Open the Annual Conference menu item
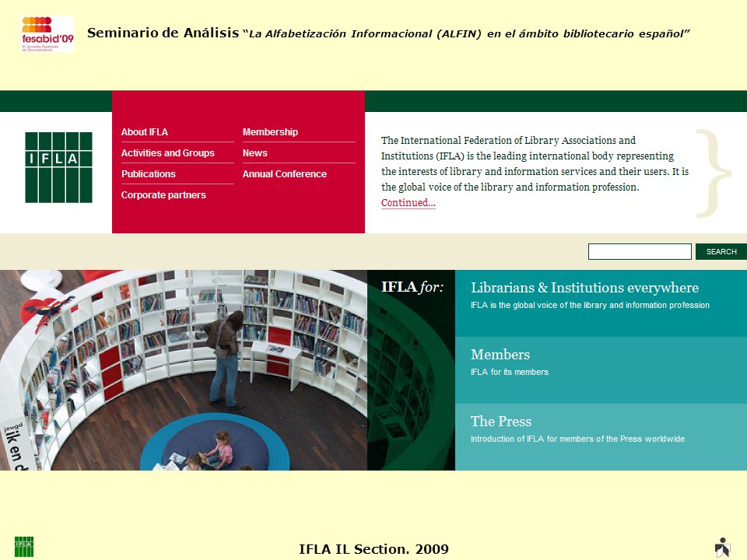Image resolution: width=747 pixels, height=560 pixels. pyautogui.click(x=285, y=173)
